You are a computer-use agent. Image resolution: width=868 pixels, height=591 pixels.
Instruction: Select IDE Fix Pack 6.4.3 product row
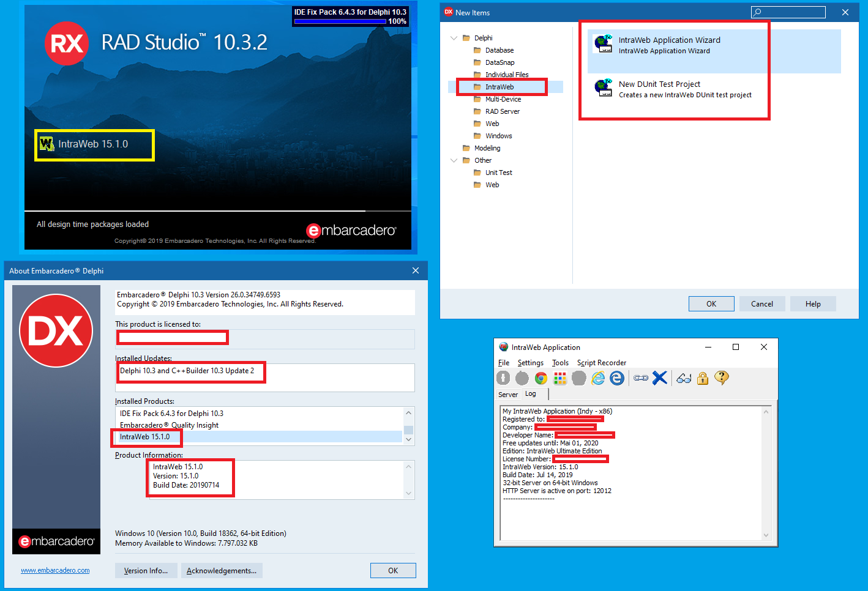pos(259,414)
